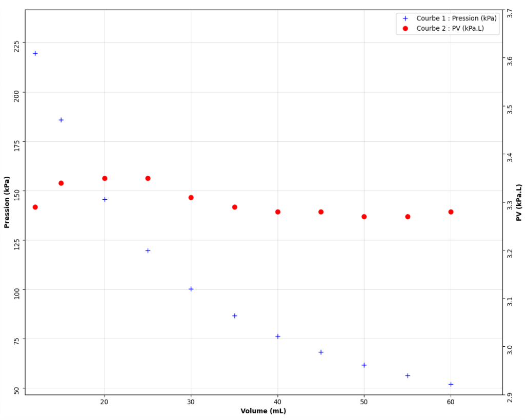Click the highest blue plus data point

point(35,53)
